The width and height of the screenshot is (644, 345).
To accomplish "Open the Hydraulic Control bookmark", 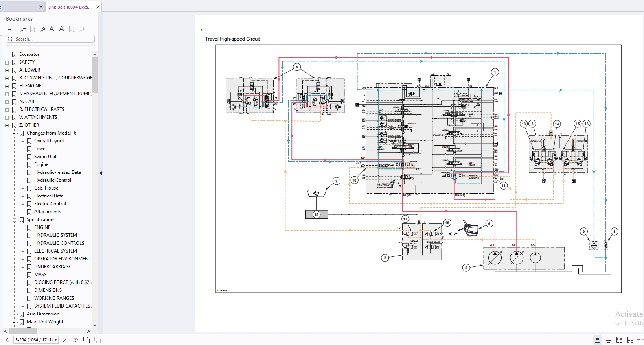I will click(53, 180).
